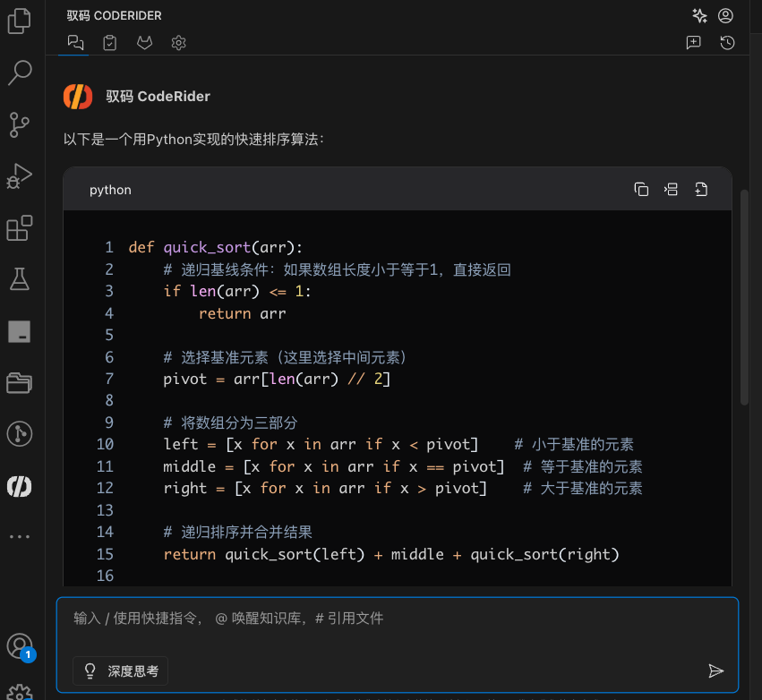
Task: Open the project folders view icon
Action: coord(20,383)
